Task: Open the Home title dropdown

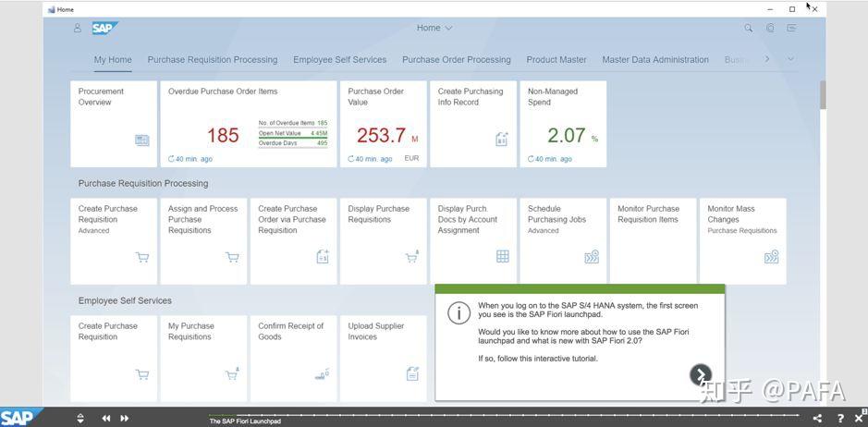Action: pyautogui.click(x=434, y=28)
